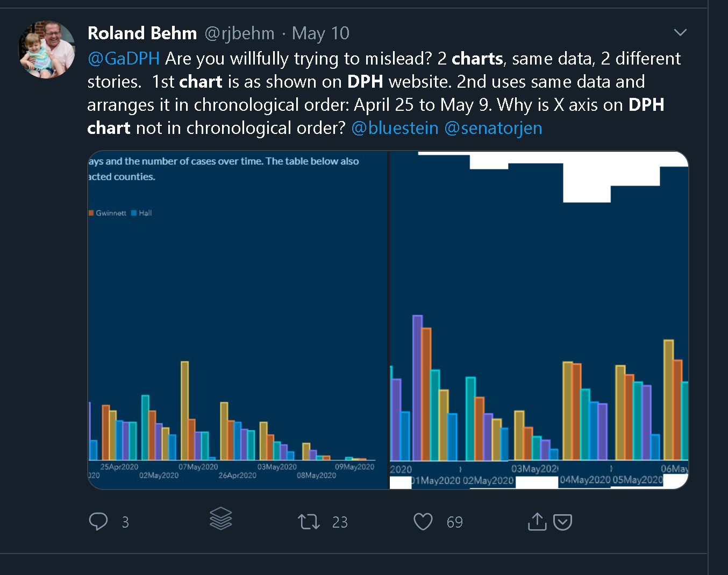The width and height of the screenshot is (728, 575).
Task: Click the Roland Behm display name
Action: click(x=142, y=33)
